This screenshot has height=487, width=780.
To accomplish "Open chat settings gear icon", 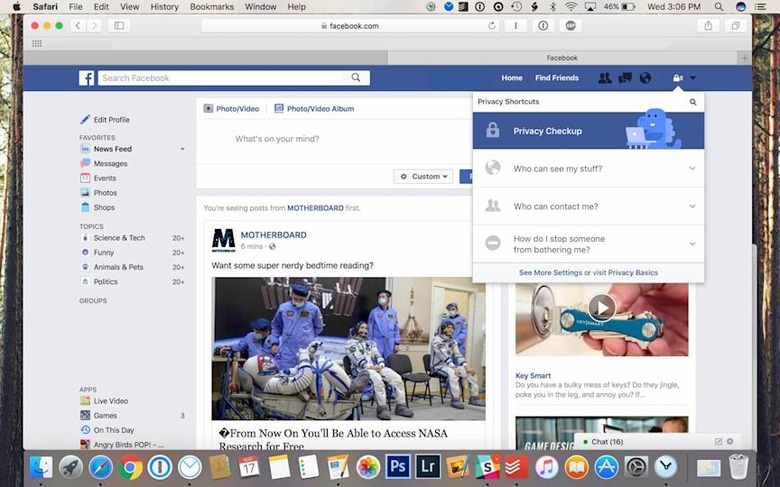I will coord(730,441).
